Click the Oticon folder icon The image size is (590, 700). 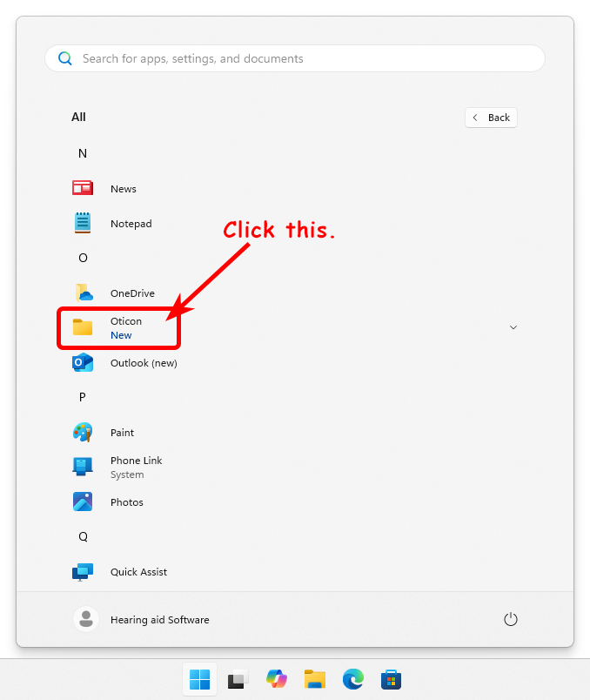pos(83,327)
